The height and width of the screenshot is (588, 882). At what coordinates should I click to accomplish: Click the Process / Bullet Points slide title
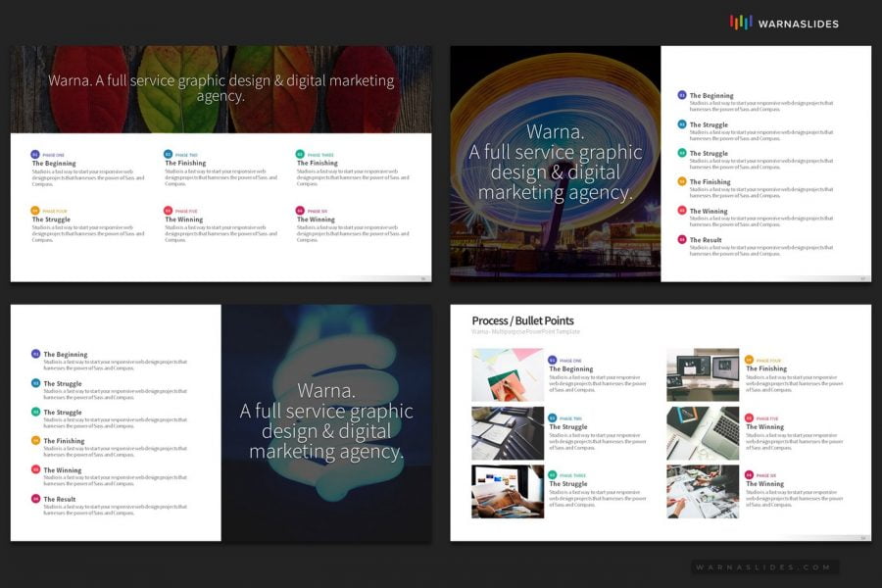pyautogui.click(x=521, y=321)
